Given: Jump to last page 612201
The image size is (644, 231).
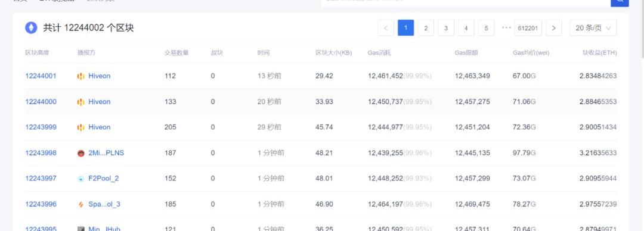Looking at the screenshot, I should 528,28.
